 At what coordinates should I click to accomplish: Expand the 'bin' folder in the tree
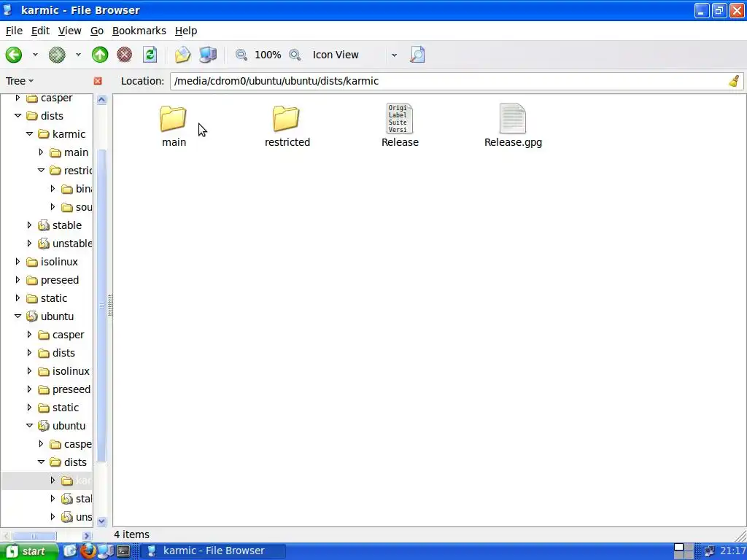[53, 189]
